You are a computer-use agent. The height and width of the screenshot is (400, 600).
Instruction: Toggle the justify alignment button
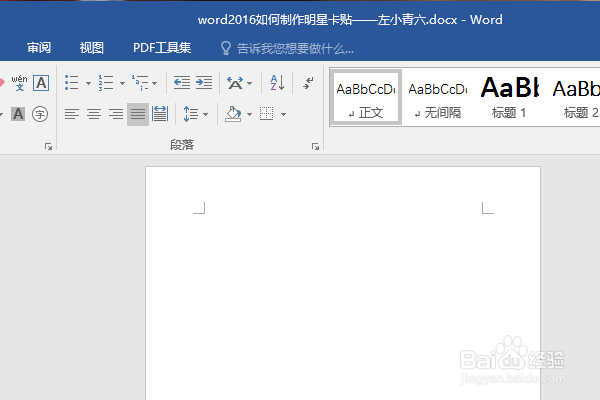138,114
